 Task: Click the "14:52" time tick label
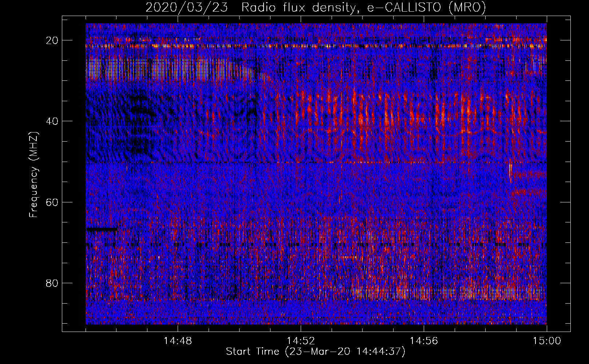tap(301, 341)
